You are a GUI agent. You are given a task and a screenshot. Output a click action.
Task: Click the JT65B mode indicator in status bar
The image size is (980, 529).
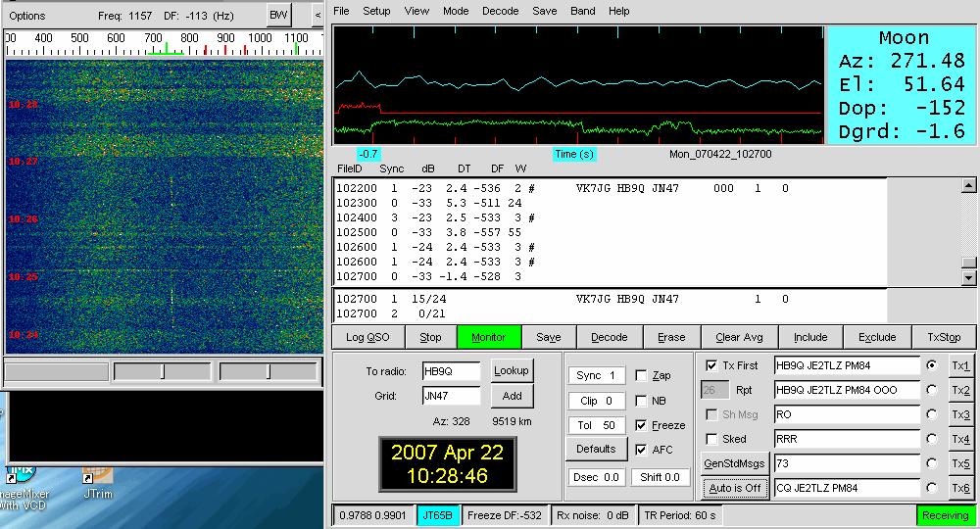[438, 515]
